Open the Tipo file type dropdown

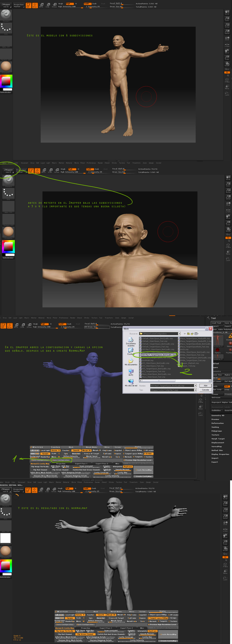[x=195, y=390]
